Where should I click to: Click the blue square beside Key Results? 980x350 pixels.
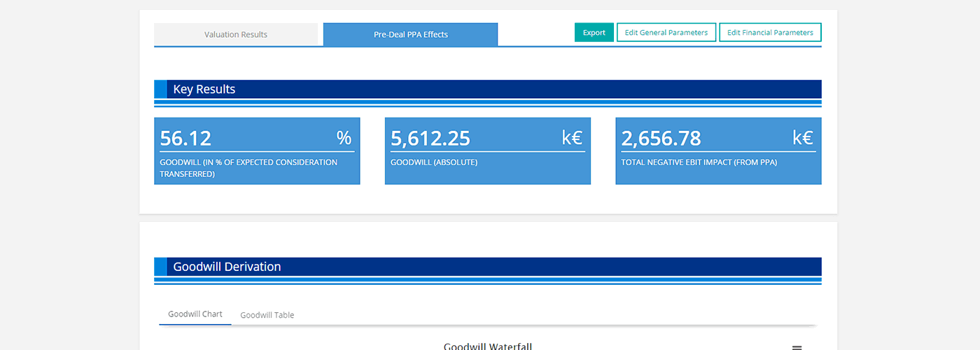pos(160,90)
